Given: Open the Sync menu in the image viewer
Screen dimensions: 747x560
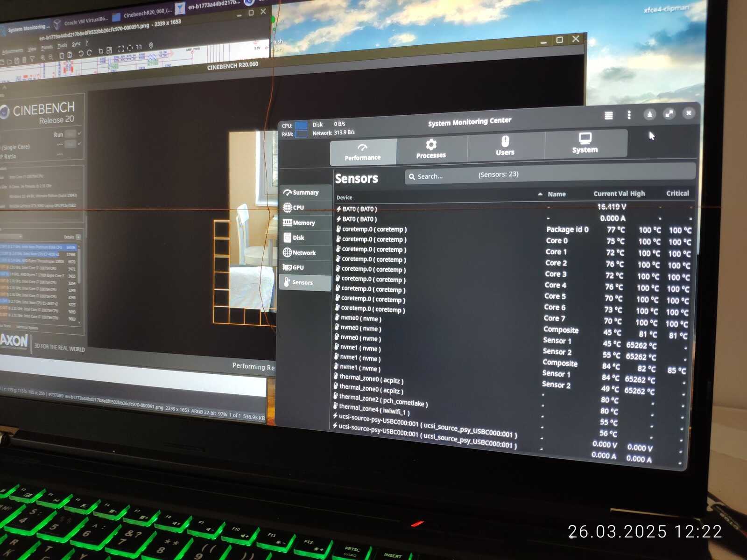Looking at the screenshot, I should point(76,44).
